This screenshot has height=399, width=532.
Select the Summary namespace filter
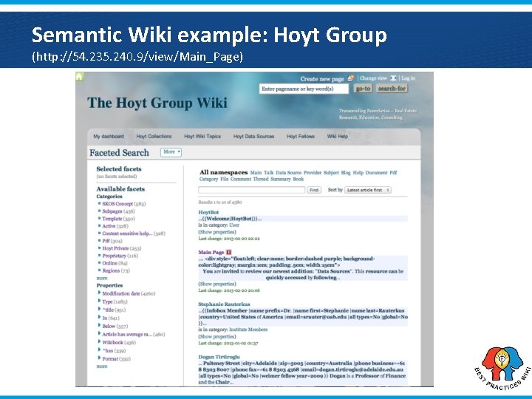(x=281, y=179)
